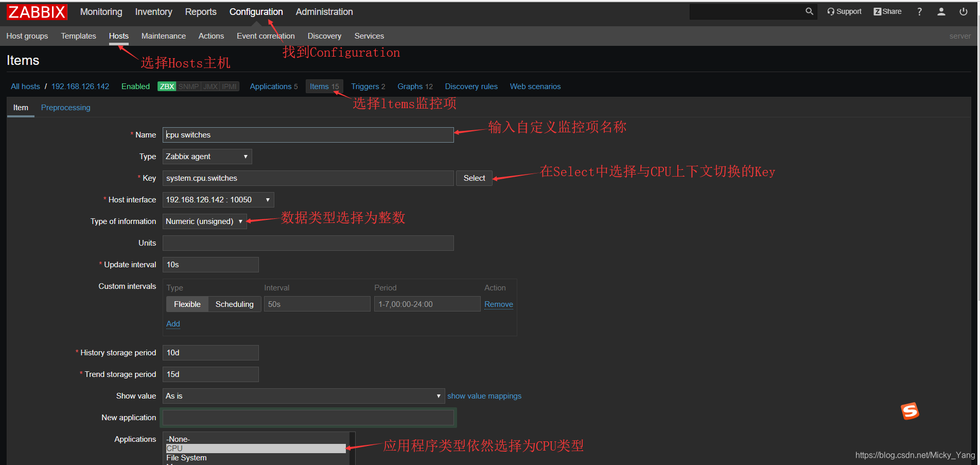
Task: Select CPU in Applications list
Action: 256,449
